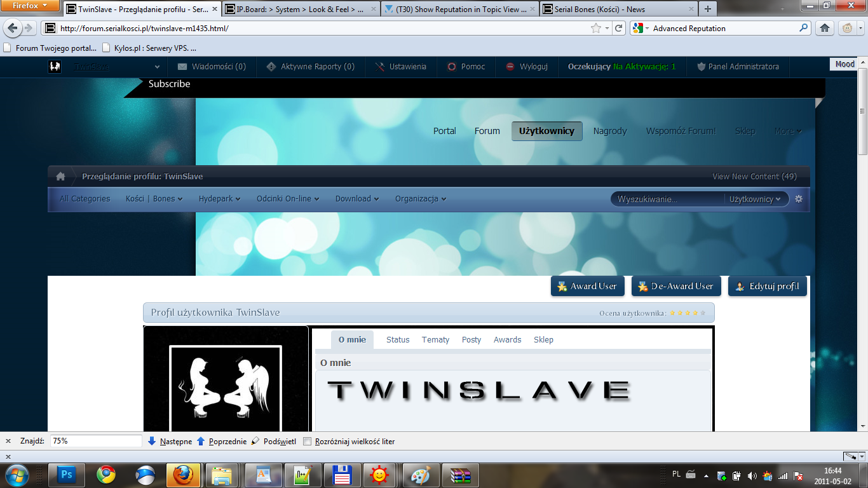Reload the page with the refresh icon

(619, 28)
